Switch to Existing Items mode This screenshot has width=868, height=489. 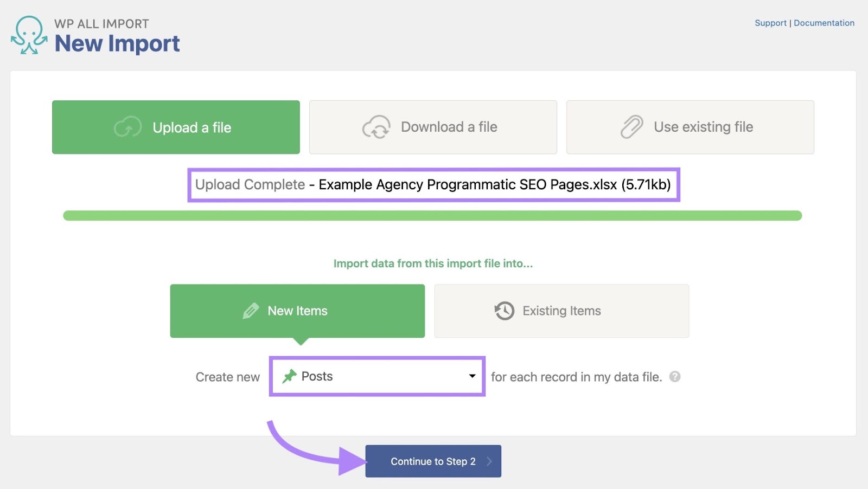click(x=561, y=311)
